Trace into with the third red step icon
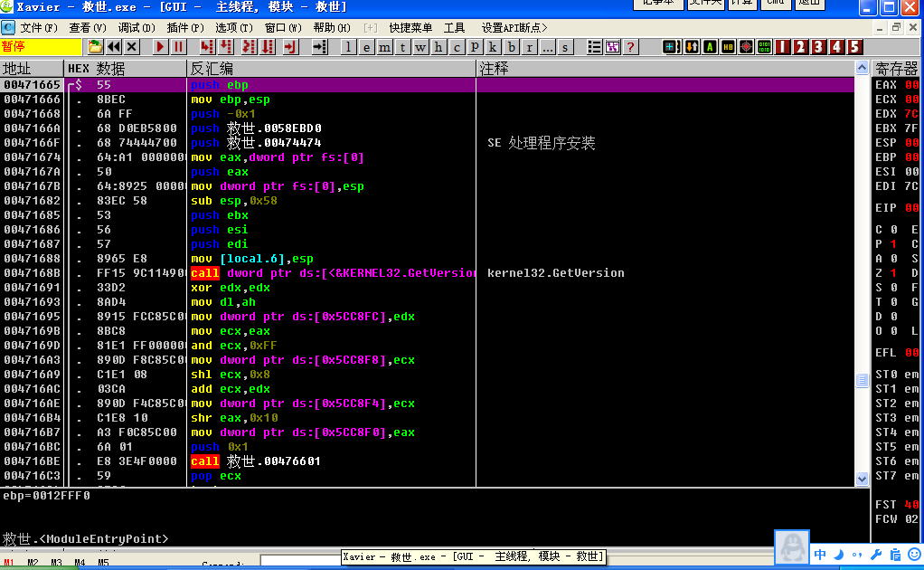Image resolution: width=924 pixels, height=570 pixels. 249,47
